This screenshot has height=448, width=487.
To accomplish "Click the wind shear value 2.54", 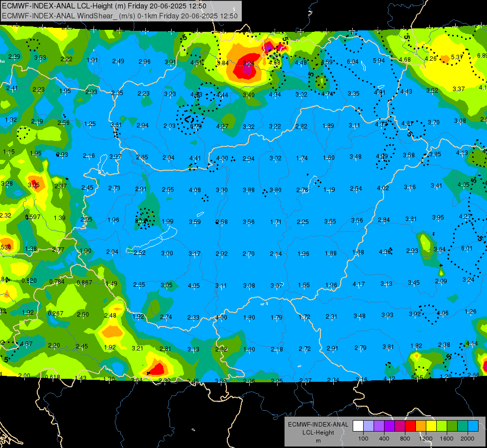I will pyautogui.click(x=356, y=188).
